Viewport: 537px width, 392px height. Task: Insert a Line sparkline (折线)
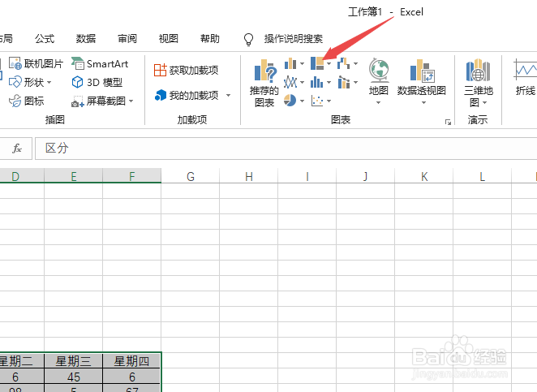525,77
